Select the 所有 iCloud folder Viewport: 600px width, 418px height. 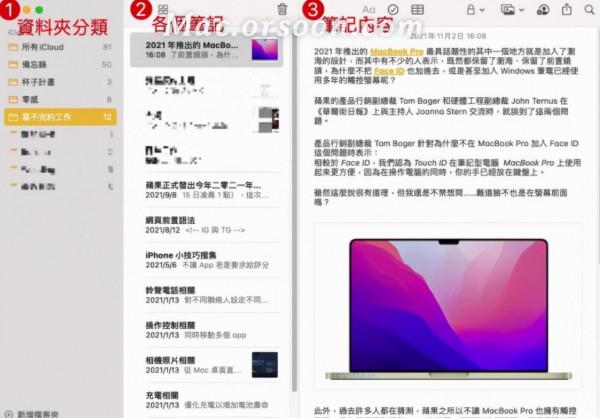click(x=60, y=47)
